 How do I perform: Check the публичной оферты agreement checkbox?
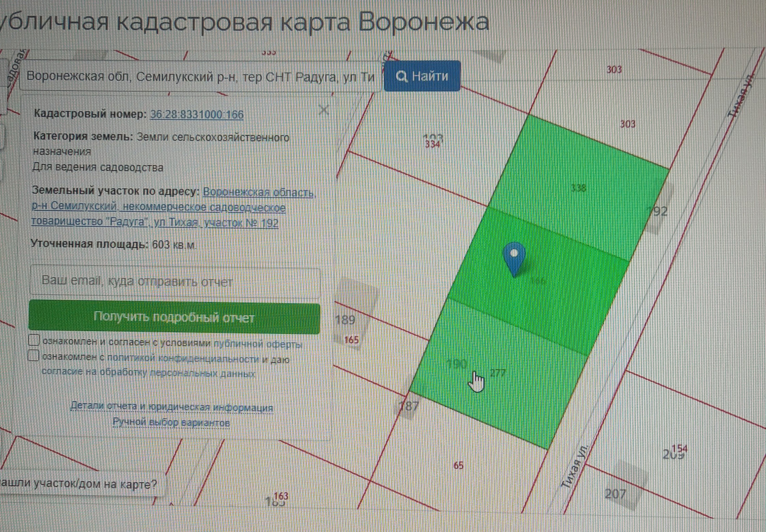(x=34, y=340)
